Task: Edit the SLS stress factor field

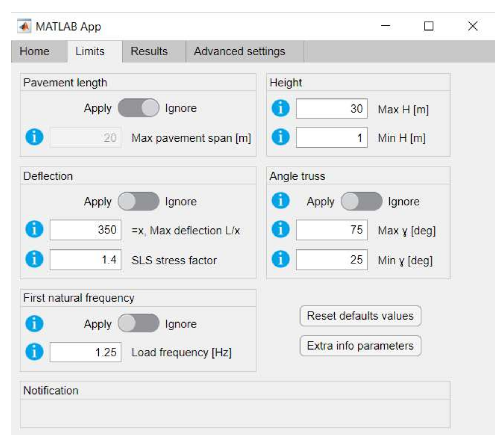Action: (x=85, y=260)
